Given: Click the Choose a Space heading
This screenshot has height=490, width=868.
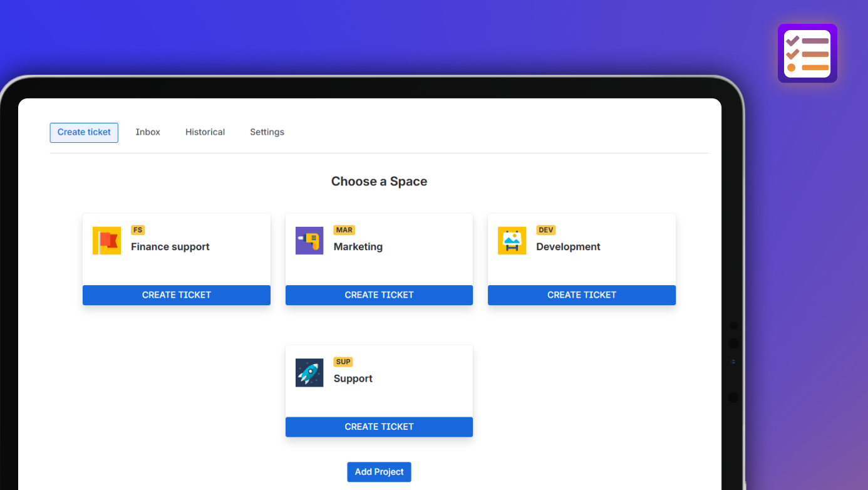Looking at the screenshot, I should pyautogui.click(x=379, y=182).
